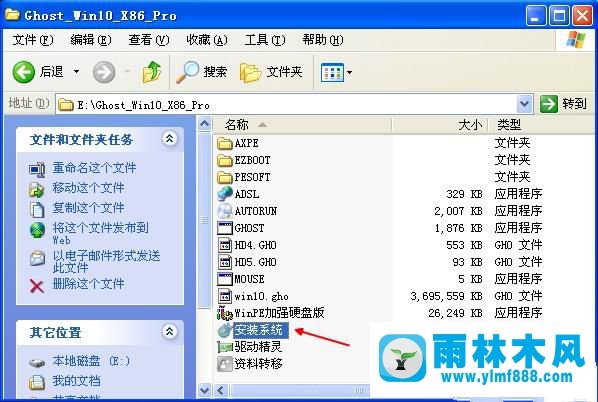Sort by the 大小 column header
598x402 pixels.
[x=440, y=125]
